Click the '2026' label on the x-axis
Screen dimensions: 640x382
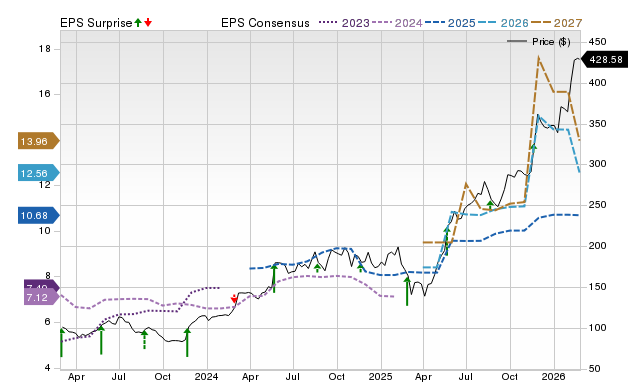[553, 376]
